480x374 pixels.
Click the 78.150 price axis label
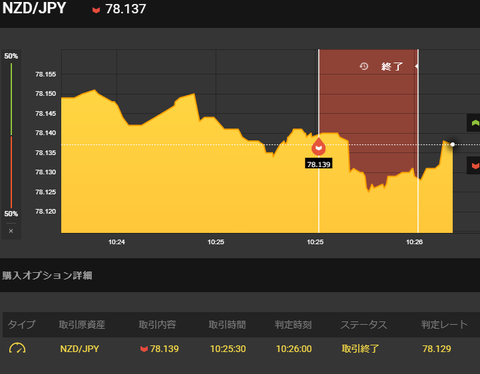click(46, 94)
